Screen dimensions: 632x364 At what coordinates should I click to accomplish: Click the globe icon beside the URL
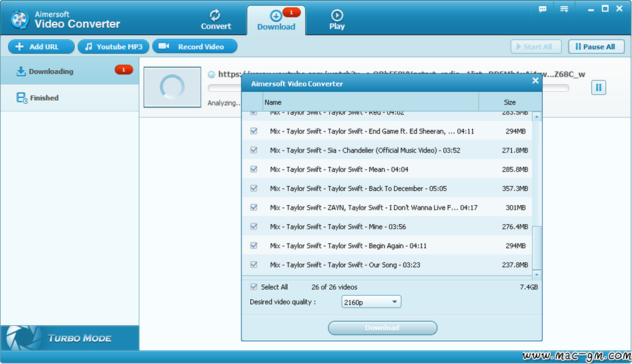pyautogui.click(x=211, y=74)
